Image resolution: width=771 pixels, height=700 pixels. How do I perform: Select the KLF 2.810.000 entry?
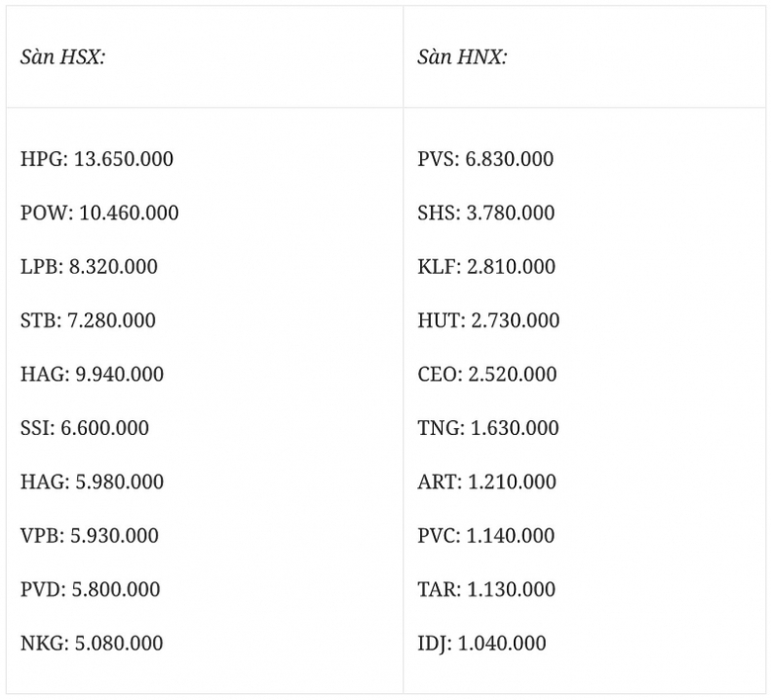point(486,267)
